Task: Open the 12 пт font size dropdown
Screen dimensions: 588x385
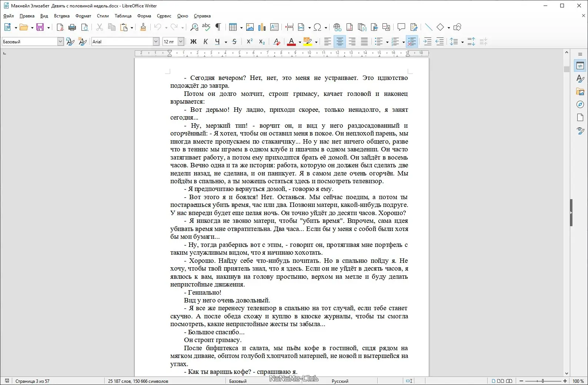Action: coord(181,42)
